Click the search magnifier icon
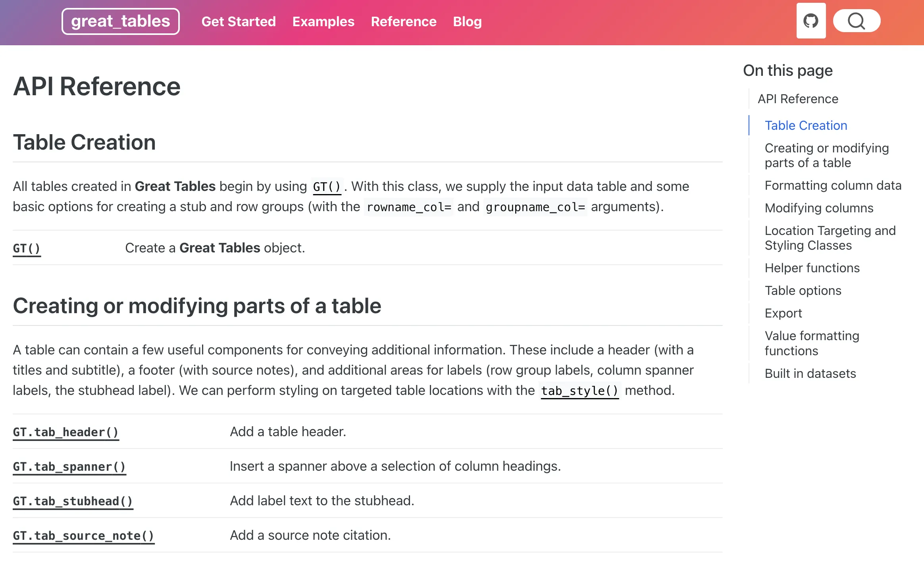924x562 pixels. 856,21
